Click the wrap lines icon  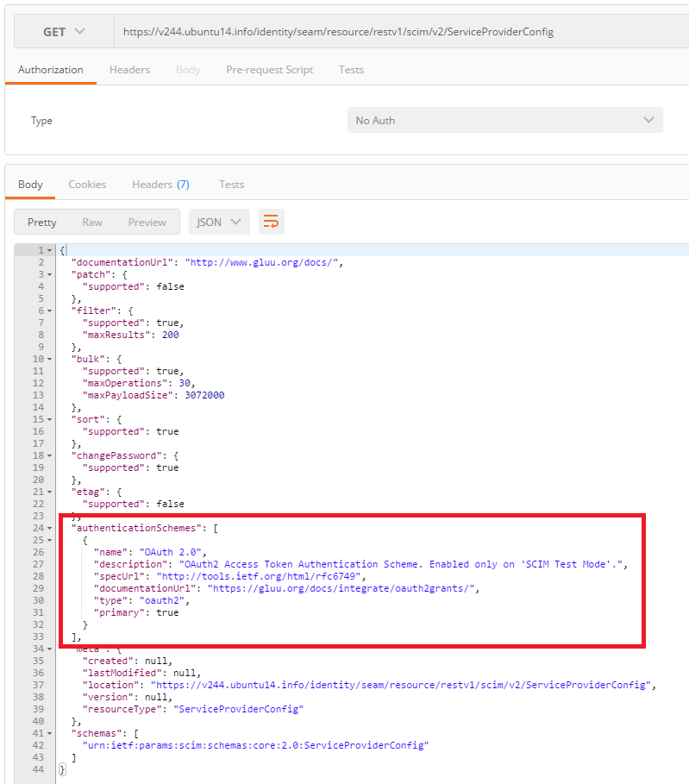point(272,222)
